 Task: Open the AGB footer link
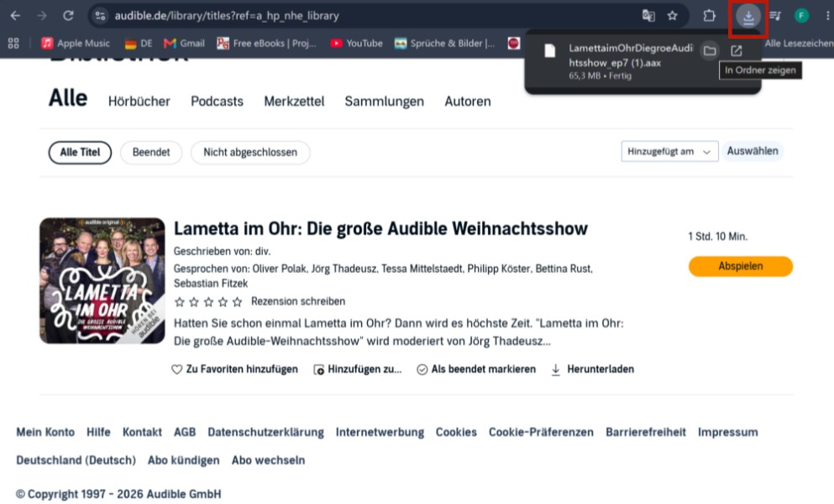tap(185, 432)
